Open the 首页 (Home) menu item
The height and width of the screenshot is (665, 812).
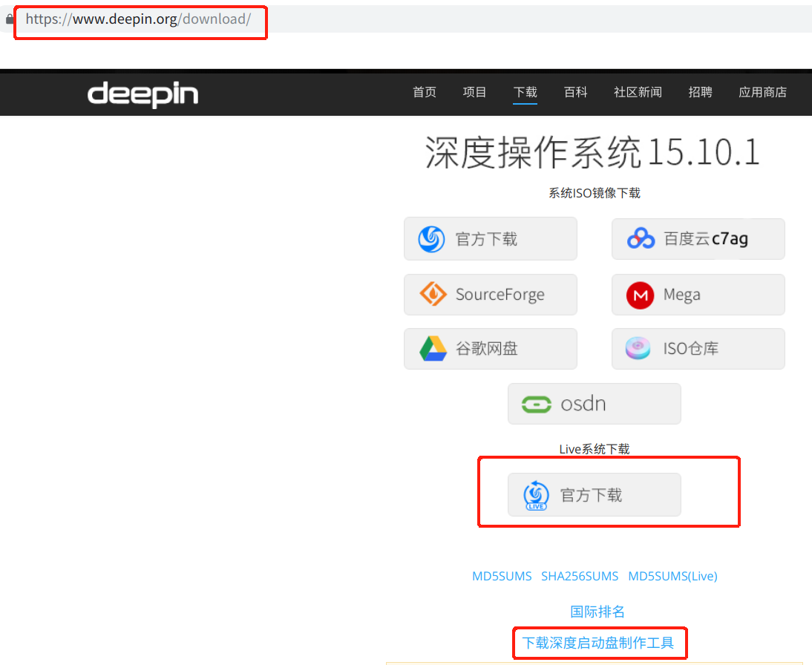(x=424, y=92)
